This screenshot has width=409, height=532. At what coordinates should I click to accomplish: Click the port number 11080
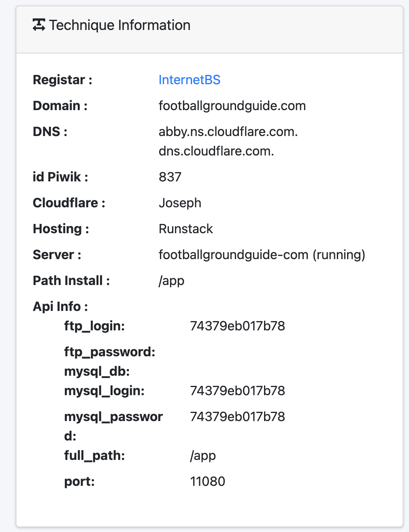(x=207, y=481)
